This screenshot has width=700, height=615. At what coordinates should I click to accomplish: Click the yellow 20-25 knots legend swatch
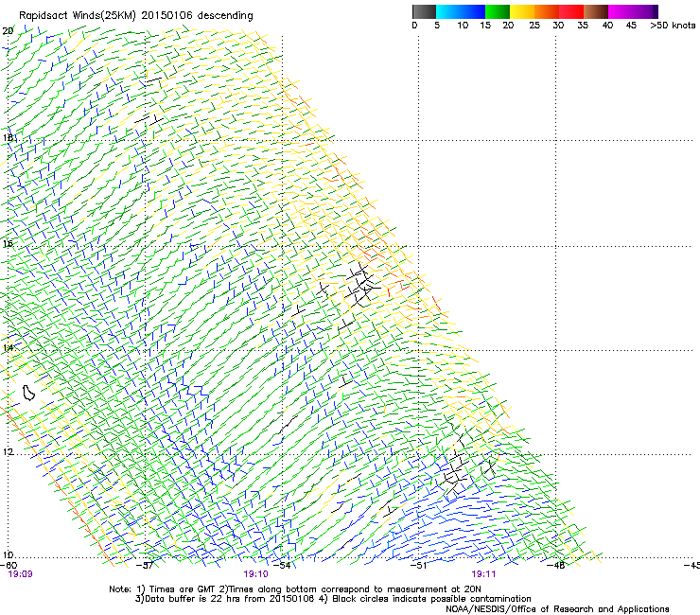tap(522, 11)
